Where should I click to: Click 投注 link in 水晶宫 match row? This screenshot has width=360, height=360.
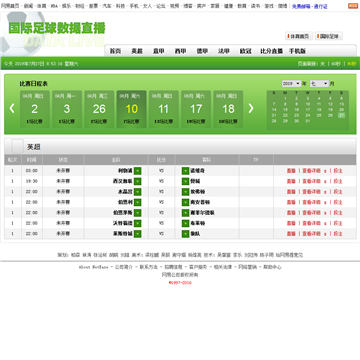(x=338, y=192)
